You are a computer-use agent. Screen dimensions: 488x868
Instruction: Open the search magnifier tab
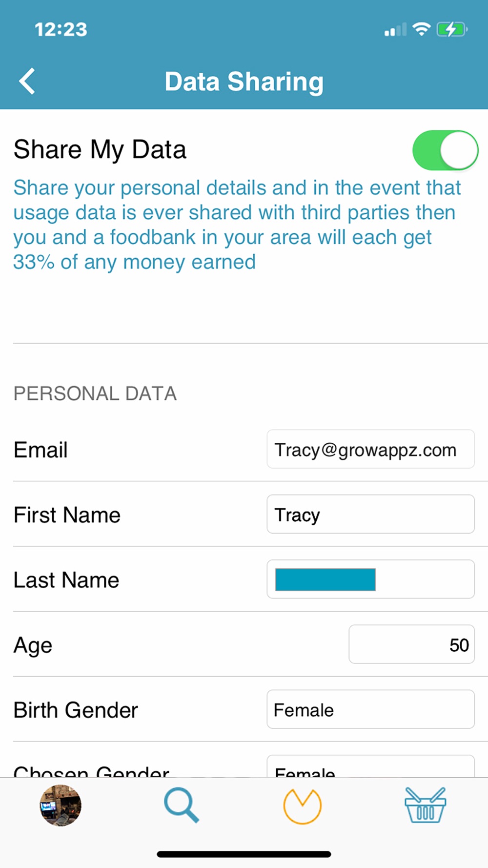point(181,805)
